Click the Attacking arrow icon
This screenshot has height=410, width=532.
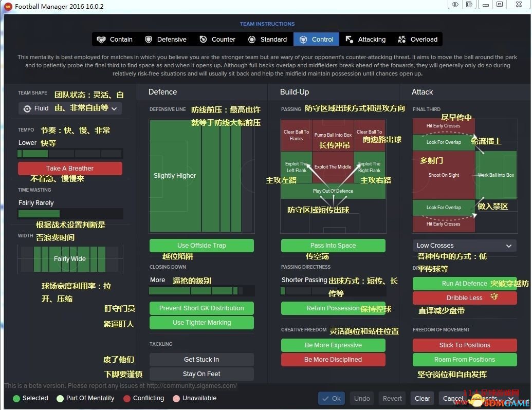click(x=349, y=40)
